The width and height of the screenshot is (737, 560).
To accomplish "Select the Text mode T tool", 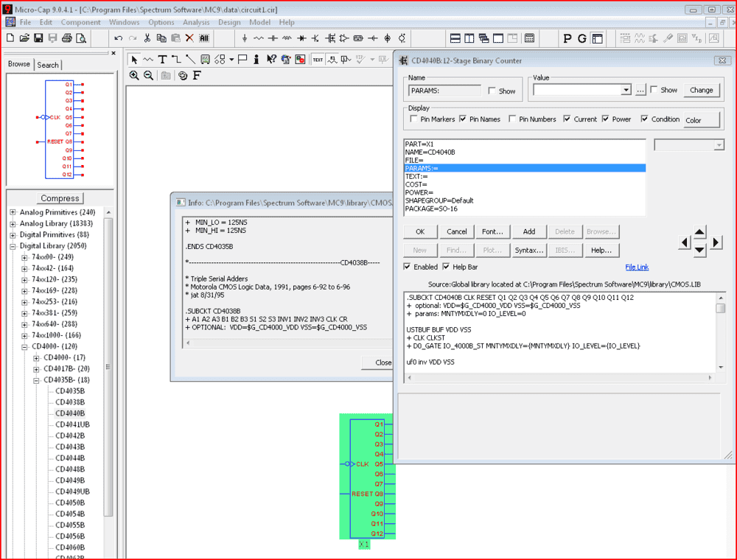I will [x=162, y=60].
